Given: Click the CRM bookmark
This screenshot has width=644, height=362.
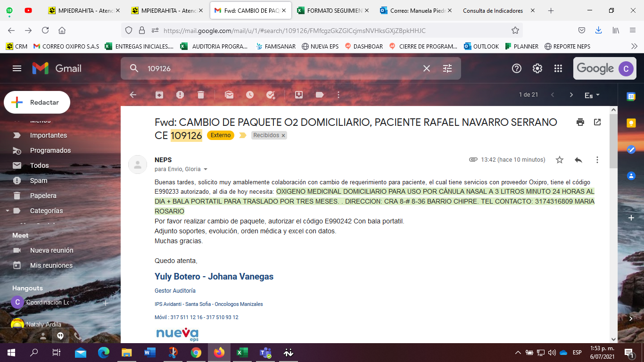Looking at the screenshot, I should 17,46.
